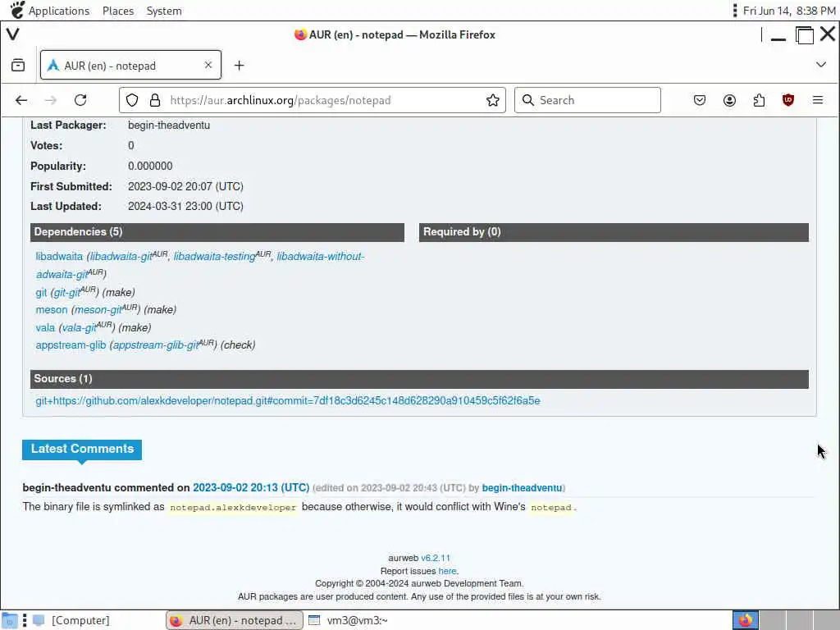Screen dimensions: 840x630
Task: Open the vala dependency link
Action: click(x=45, y=327)
